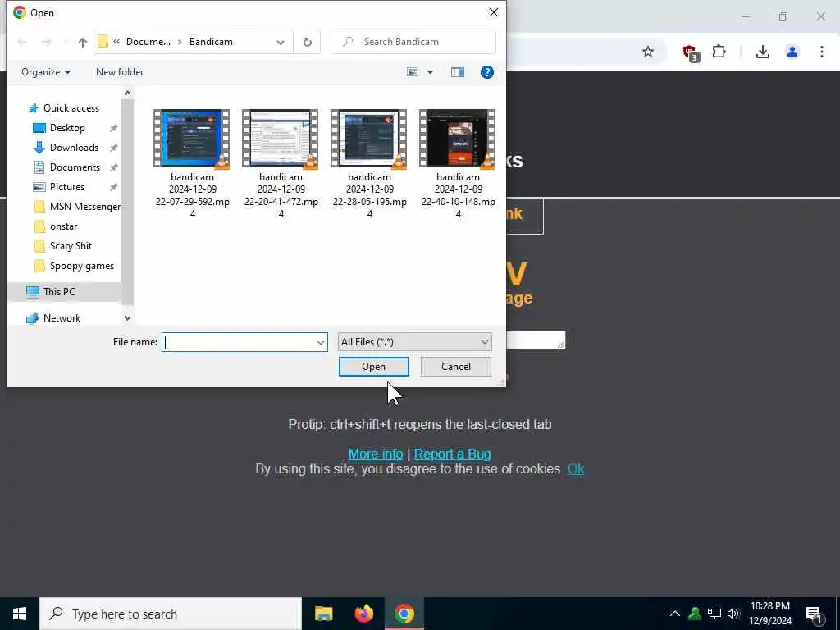Select video bandicam 22-20-41-472.mp4
The height and width of the screenshot is (630, 840).
pyautogui.click(x=281, y=163)
